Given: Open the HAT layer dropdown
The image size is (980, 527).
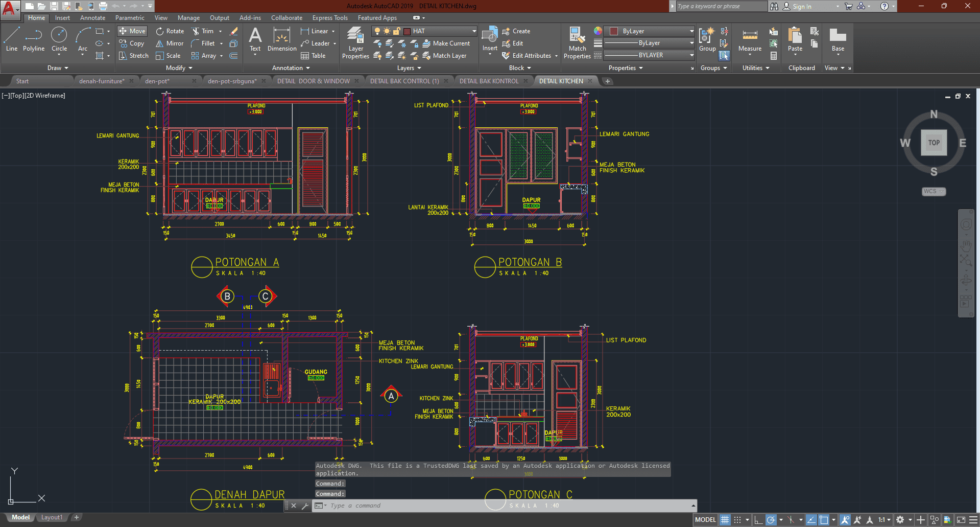Looking at the screenshot, I should point(474,31).
